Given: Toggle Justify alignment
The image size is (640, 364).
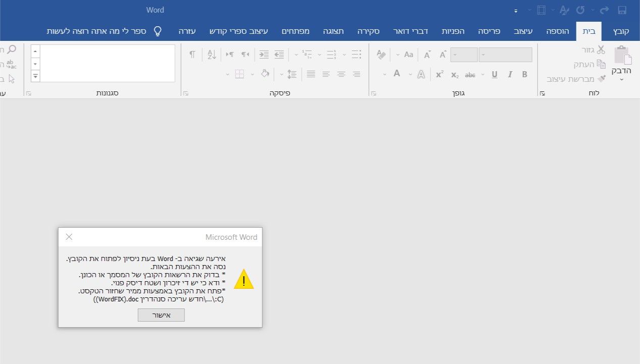Looking at the screenshot, I should (311, 74).
